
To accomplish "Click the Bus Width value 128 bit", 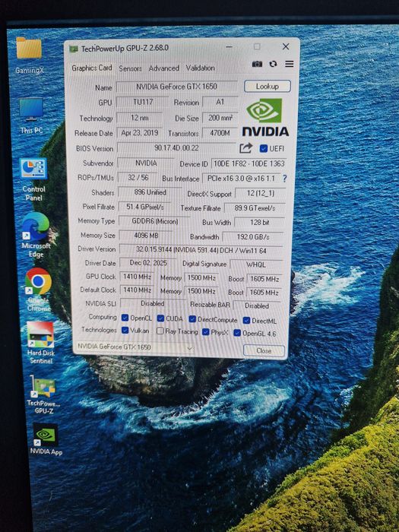I will pos(260,222).
